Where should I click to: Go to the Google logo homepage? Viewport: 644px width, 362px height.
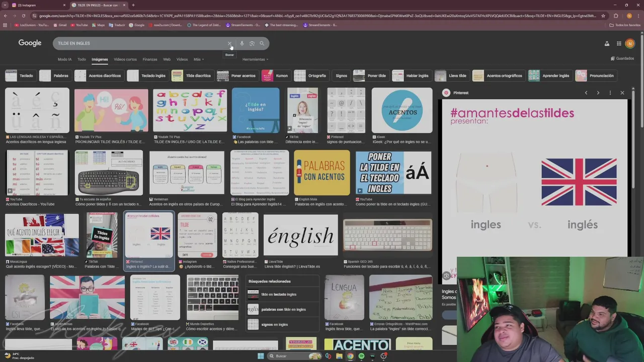point(30,43)
